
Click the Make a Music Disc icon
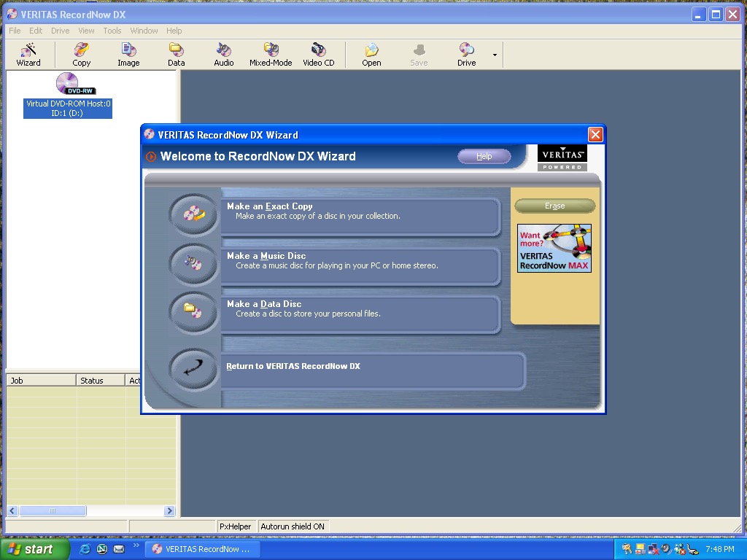(193, 263)
